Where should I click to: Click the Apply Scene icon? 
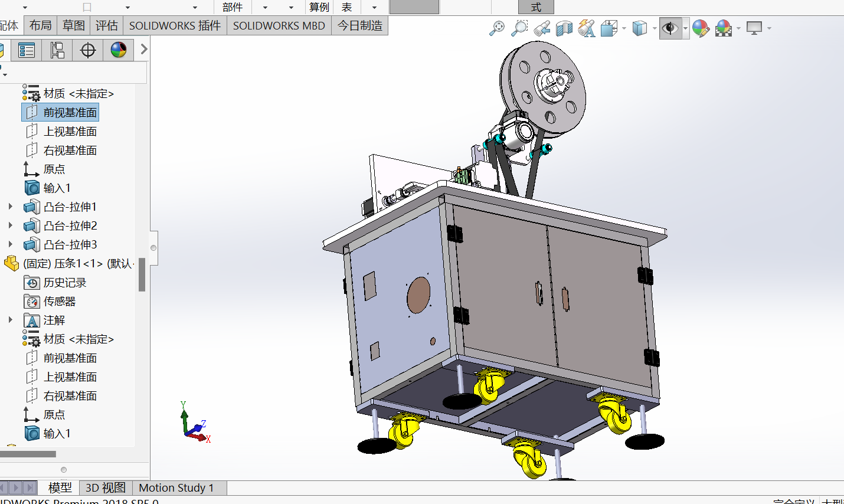(724, 28)
